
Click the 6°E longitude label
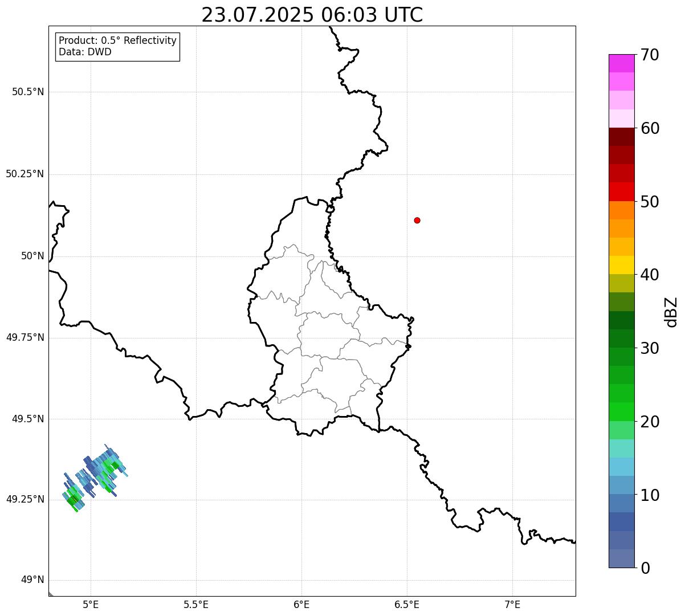tap(301, 604)
